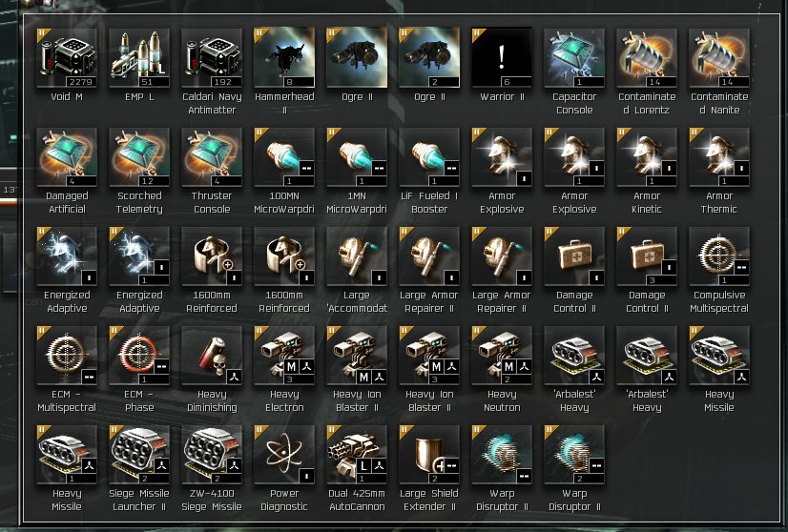
Task: Click the 'Contaminate d Lorentz' item label
Action: (x=647, y=103)
